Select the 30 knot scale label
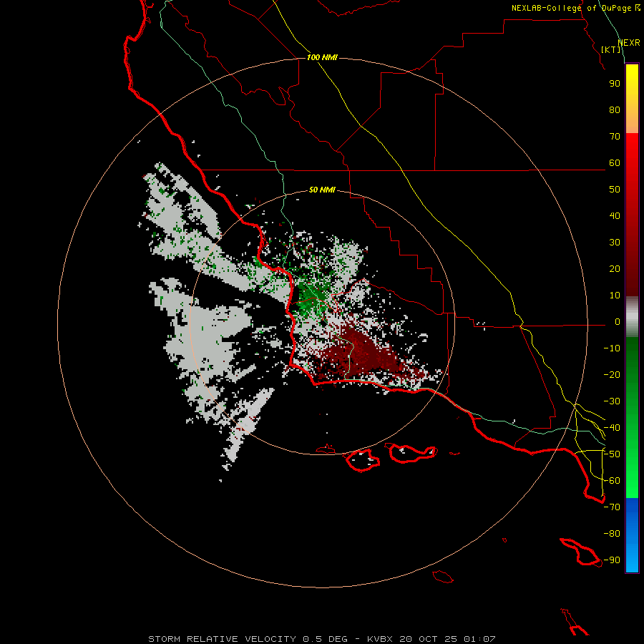 (615, 243)
